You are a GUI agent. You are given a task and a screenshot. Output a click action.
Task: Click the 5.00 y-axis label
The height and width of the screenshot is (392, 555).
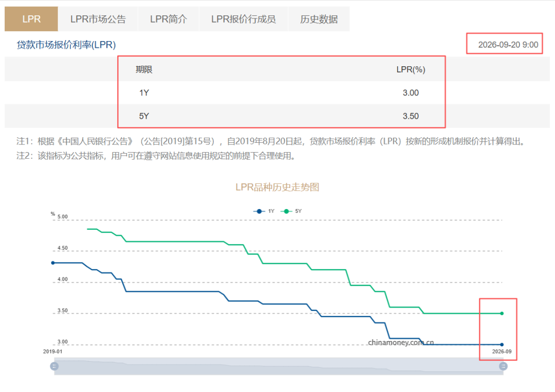63,216
